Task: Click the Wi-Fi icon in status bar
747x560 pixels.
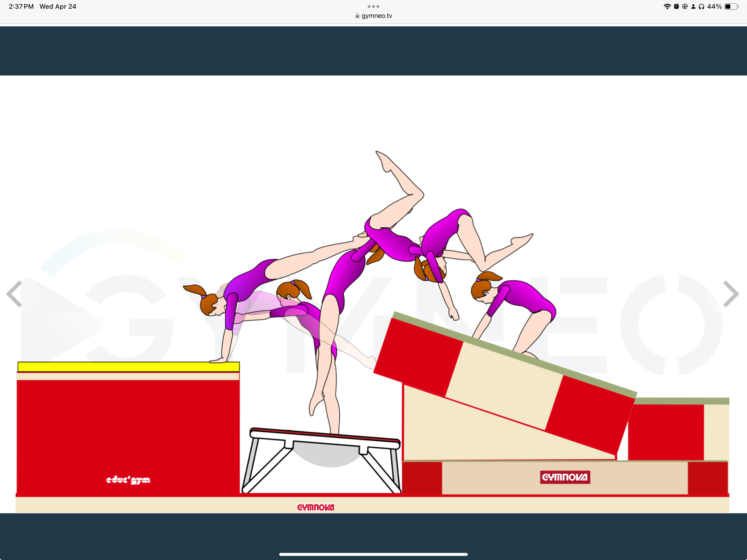Action: (x=668, y=6)
